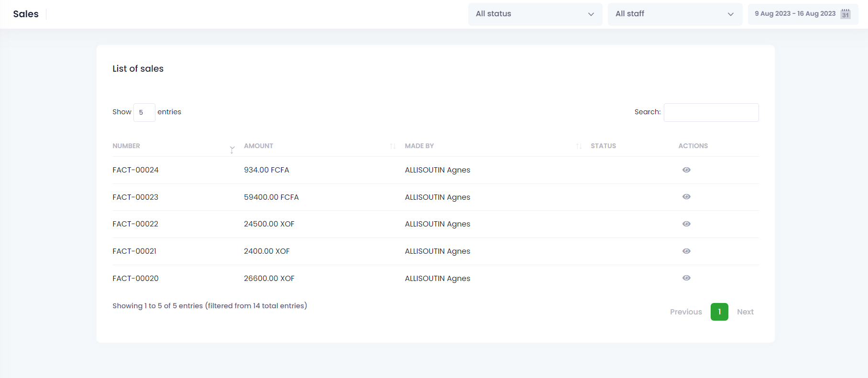
Task: Click the Number column header
Action: [126, 146]
